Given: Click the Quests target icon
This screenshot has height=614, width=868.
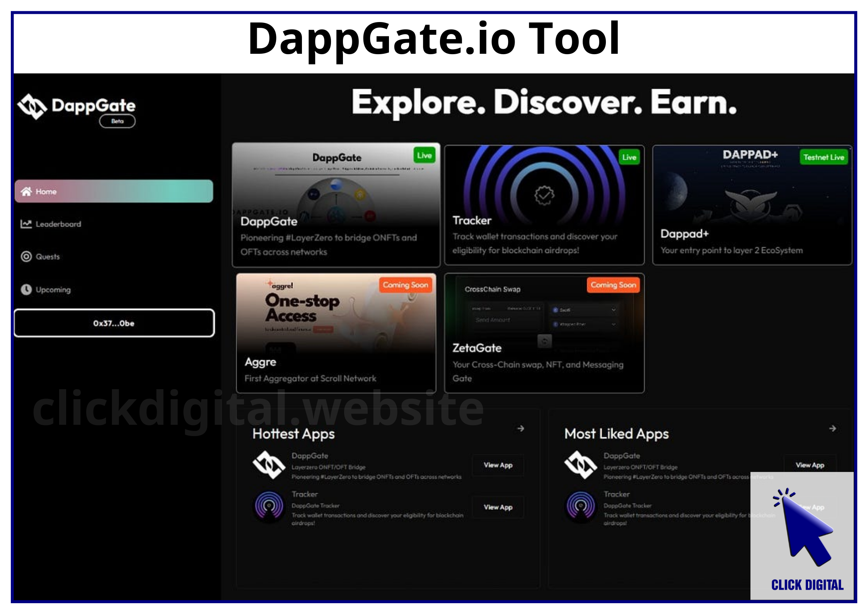Looking at the screenshot, I should (26, 257).
